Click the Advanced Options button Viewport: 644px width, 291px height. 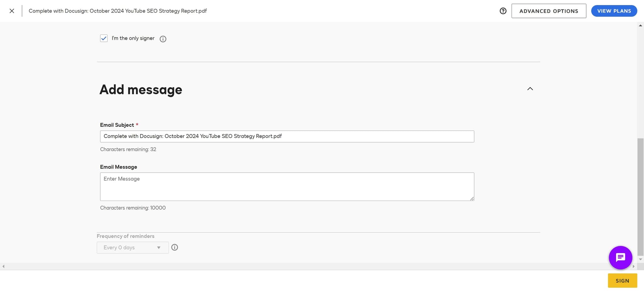point(548,11)
